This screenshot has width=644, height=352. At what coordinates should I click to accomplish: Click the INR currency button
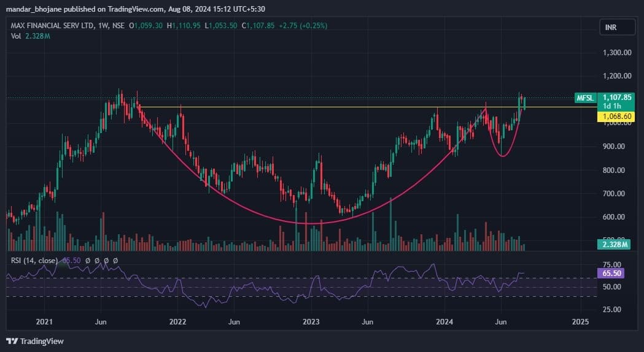[x=618, y=28]
